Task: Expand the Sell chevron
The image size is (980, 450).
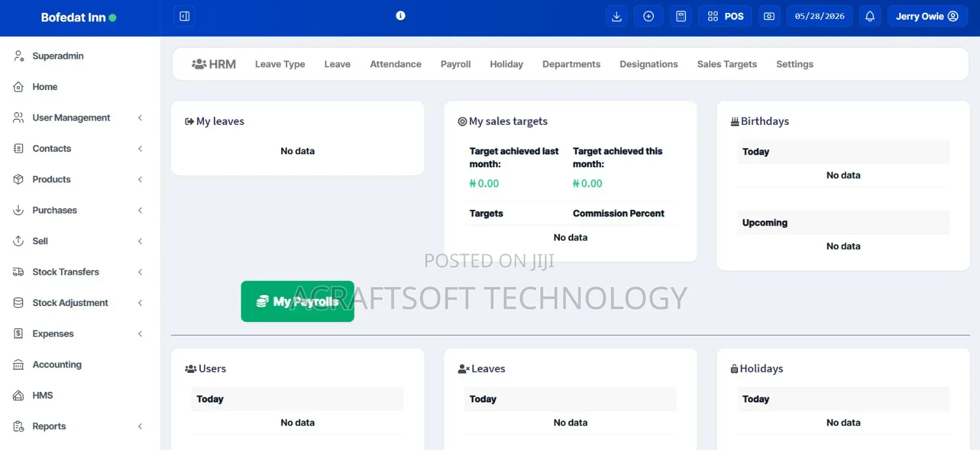Action: click(140, 241)
